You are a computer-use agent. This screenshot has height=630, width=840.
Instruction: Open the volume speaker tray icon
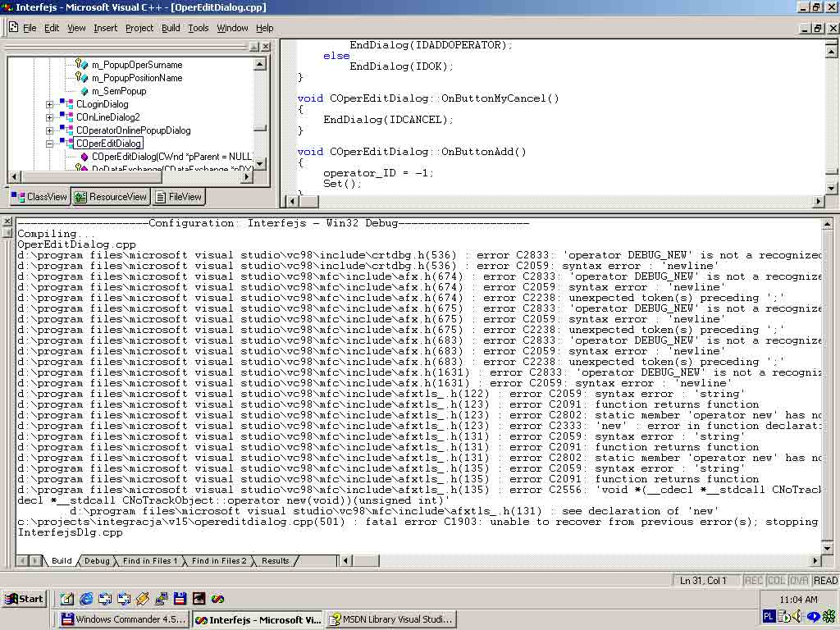[797, 617]
